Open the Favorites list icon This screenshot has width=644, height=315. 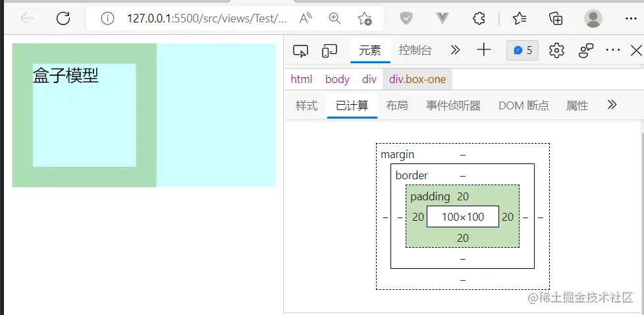point(520,18)
